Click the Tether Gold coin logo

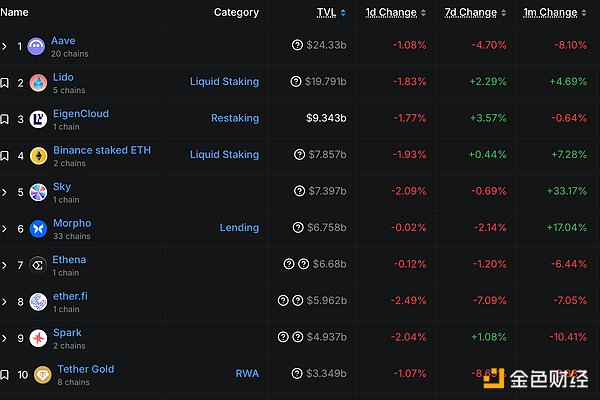point(42,374)
